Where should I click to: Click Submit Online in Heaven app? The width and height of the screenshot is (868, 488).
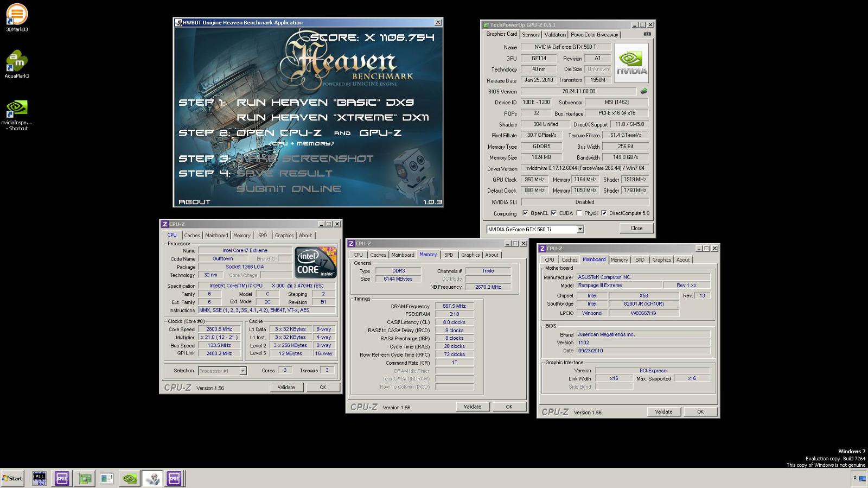point(289,188)
